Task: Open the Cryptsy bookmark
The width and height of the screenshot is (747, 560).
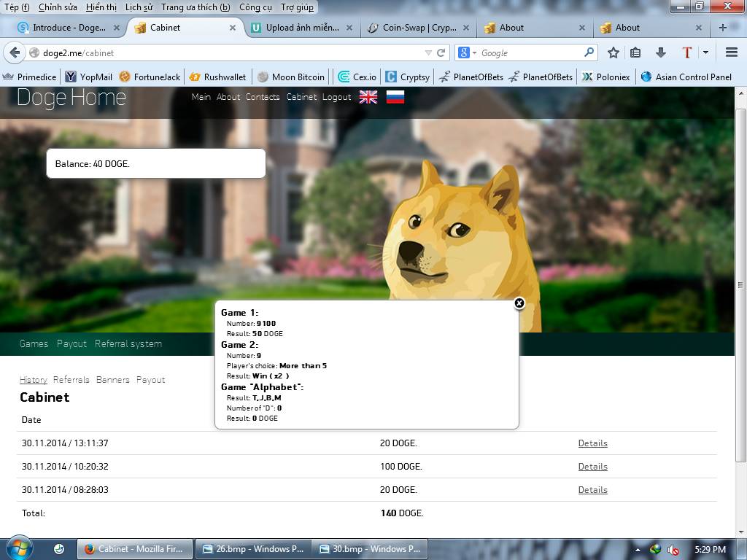Action: [x=407, y=77]
